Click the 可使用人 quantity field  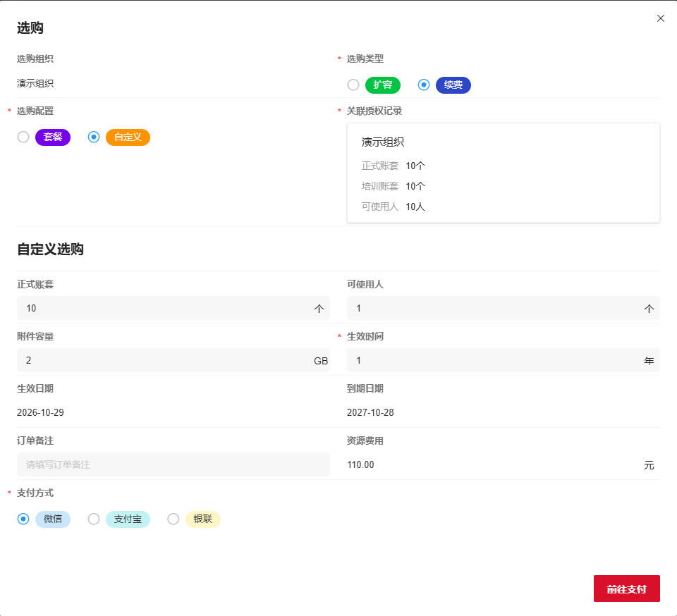504,308
